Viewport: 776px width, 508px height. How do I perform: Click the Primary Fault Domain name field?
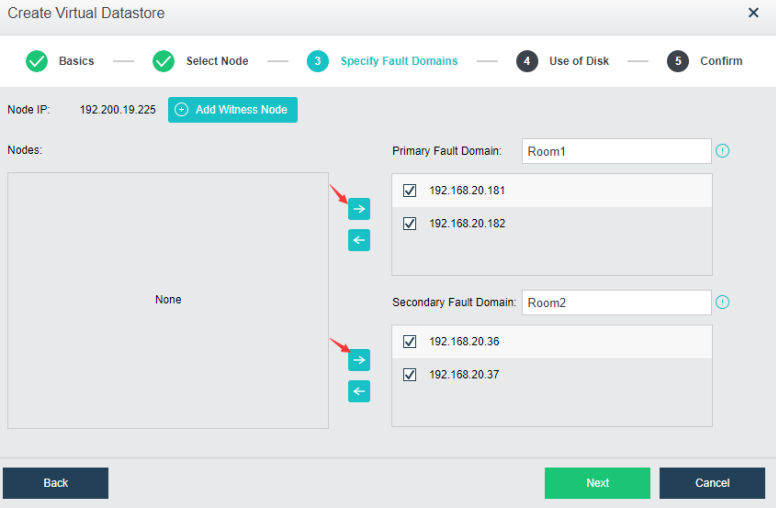click(x=616, y=151)
